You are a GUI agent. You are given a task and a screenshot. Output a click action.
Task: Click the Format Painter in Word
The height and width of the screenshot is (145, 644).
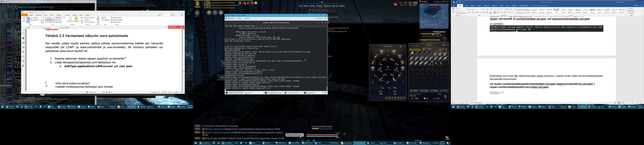pos(461,13)
